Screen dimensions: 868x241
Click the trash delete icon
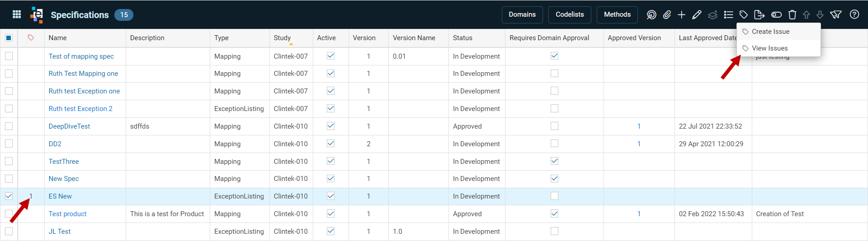(792, 15)
